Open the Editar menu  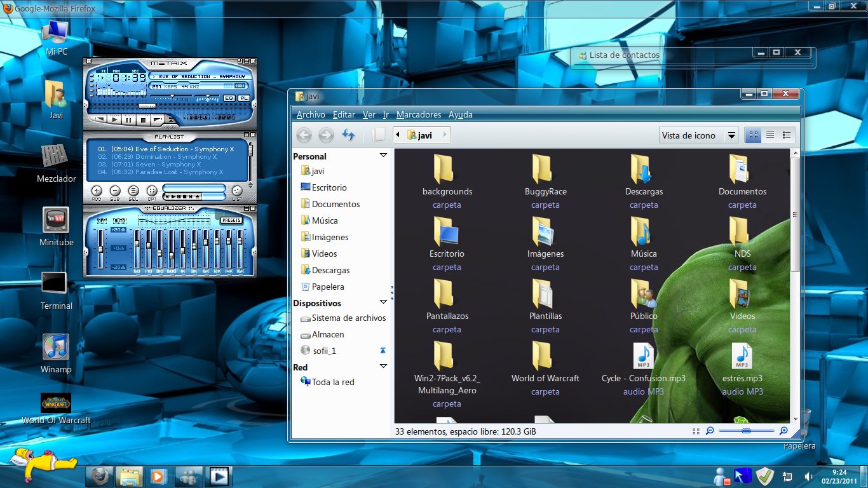344,115
